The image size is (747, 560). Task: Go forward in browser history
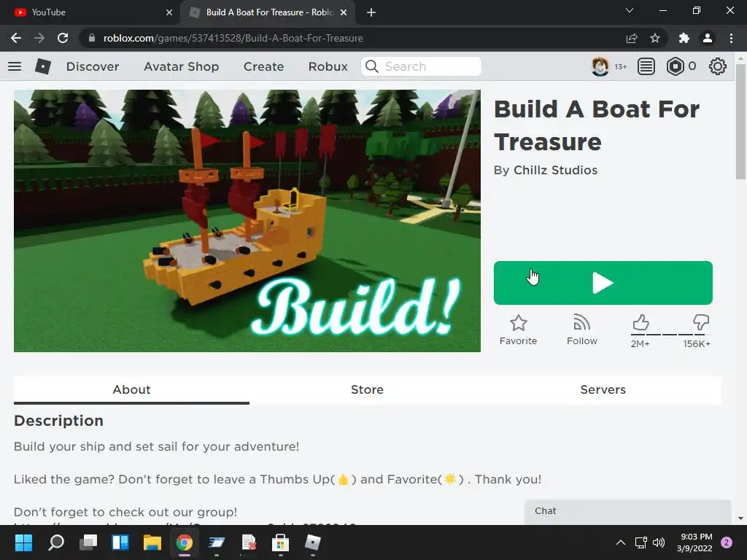point(39,38)
